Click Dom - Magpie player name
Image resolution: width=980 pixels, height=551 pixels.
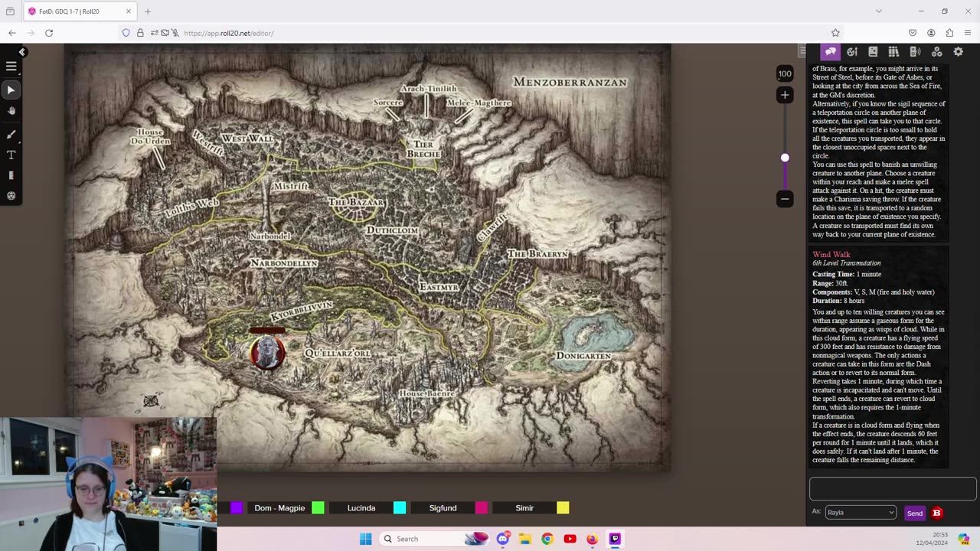point(279,508)
